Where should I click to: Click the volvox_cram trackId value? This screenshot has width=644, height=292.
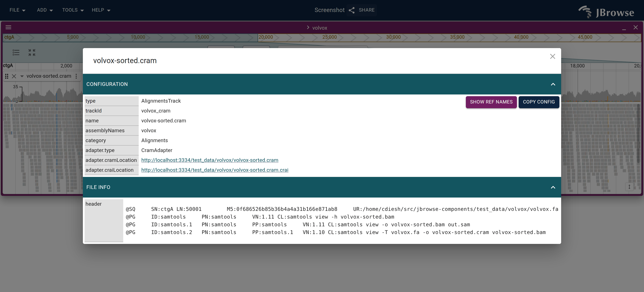coord(155,111)
